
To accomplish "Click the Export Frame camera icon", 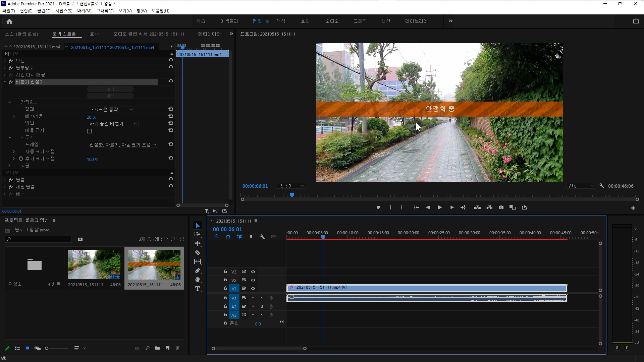I will point(501,207).
